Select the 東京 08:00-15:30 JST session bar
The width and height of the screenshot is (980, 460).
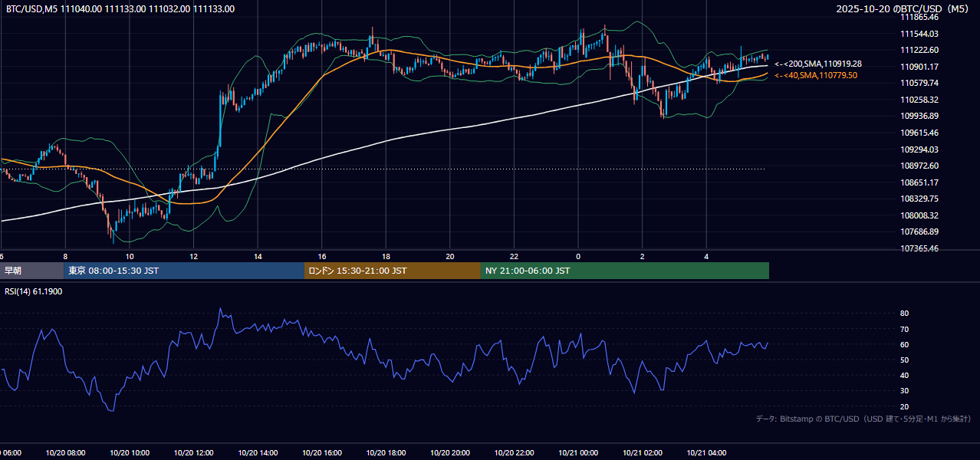tap(184, 271)
